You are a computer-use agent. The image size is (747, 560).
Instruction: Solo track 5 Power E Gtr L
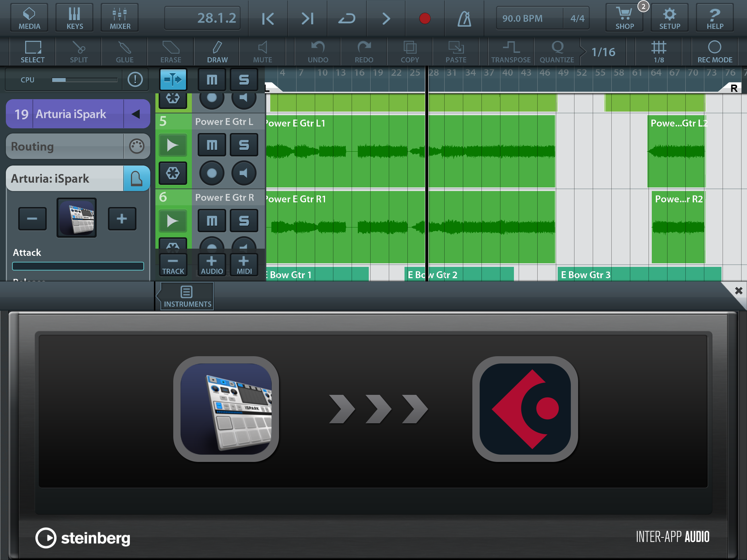pyautogui.click(x=244, y=145)
